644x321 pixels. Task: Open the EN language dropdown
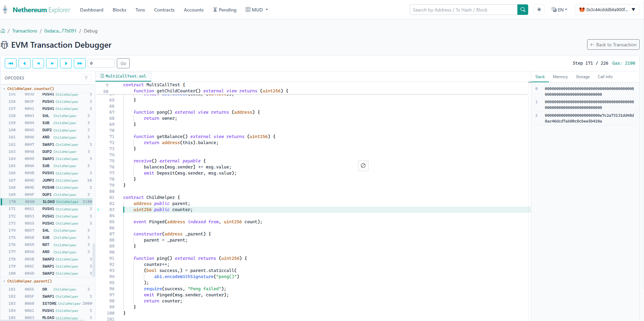559,9
